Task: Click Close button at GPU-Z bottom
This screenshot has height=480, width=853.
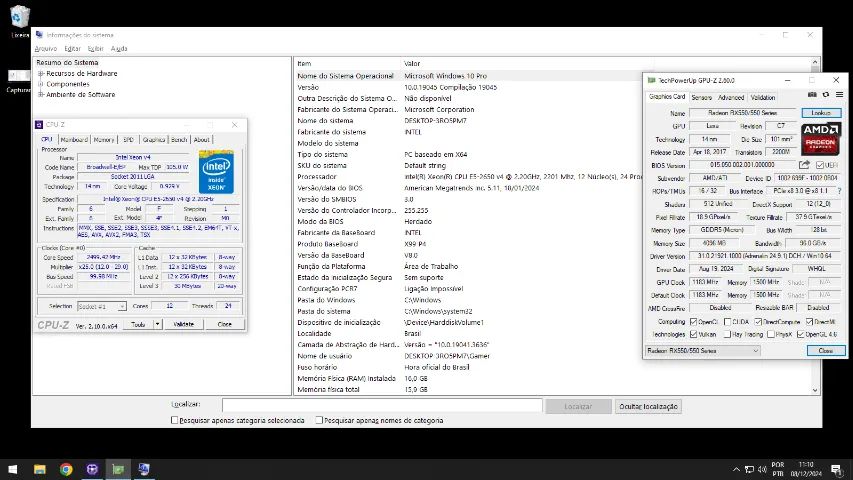Action: (x=826, y=351)
